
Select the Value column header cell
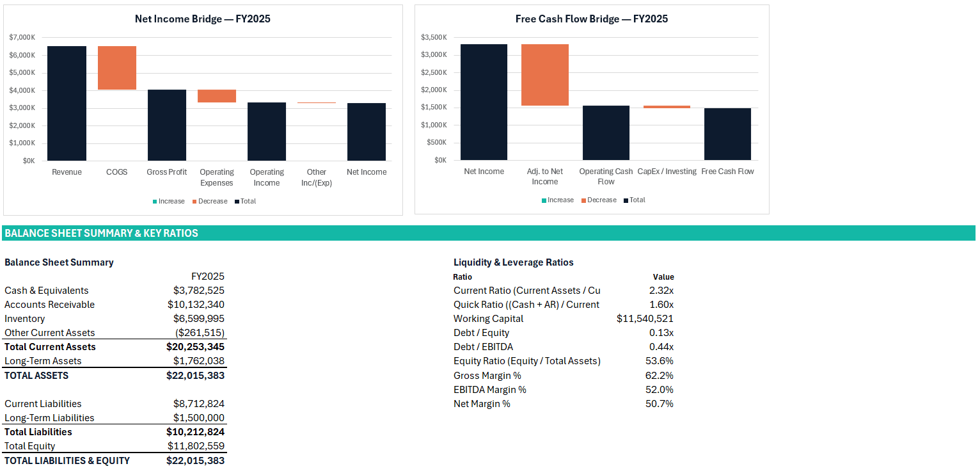(663, 277)
